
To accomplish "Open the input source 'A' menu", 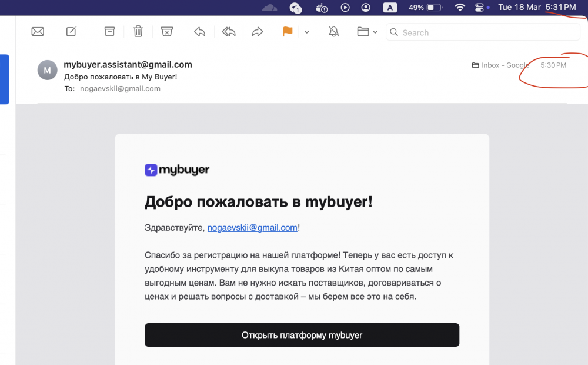I will click(389, 8).
